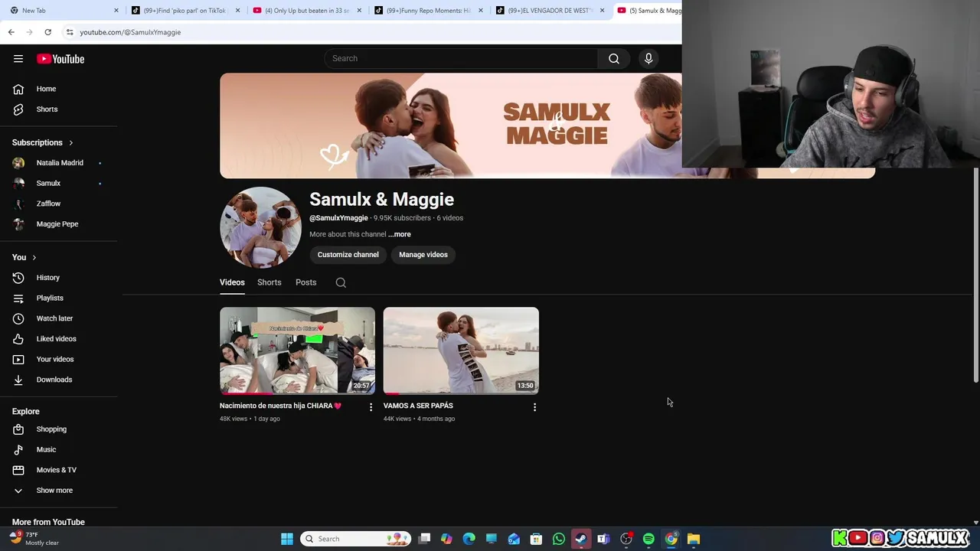Go back with browser back arrow
This screenshot has height=551, width=980.
[x=11, y=32]
